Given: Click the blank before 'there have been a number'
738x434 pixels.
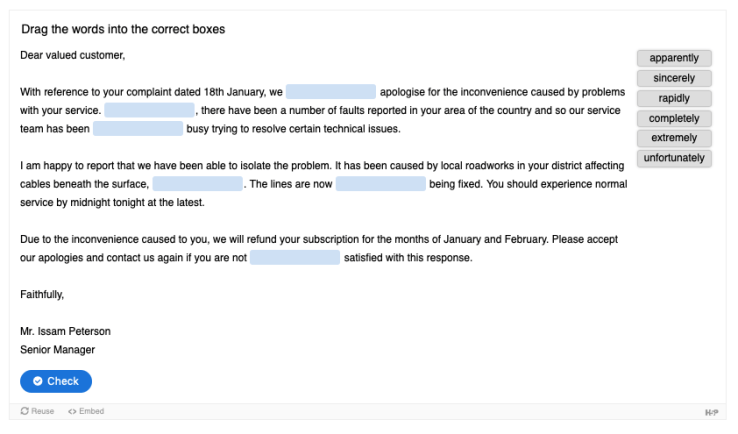Looking at the screenshot, I should [149, 110].
